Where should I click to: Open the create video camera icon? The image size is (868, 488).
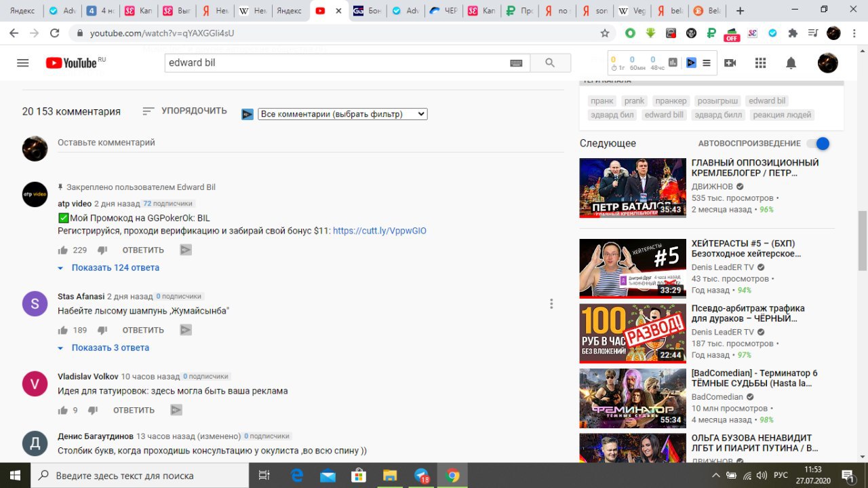[730, 63]
